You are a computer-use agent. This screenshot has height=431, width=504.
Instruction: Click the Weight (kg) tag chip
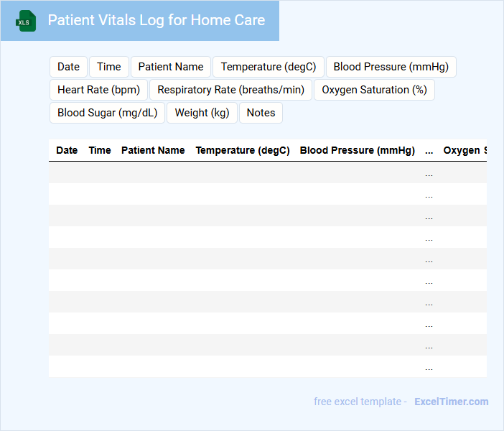pos(202,113)
